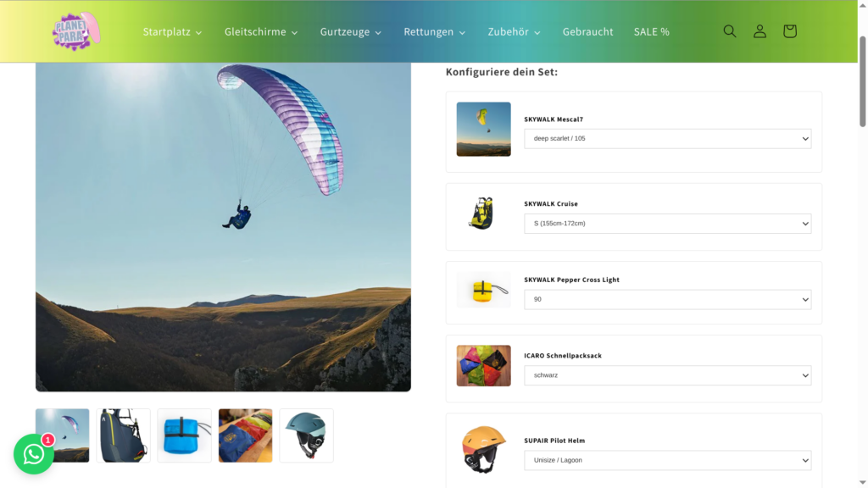Select the helmet thumbnail image

(x=306, y=435)
